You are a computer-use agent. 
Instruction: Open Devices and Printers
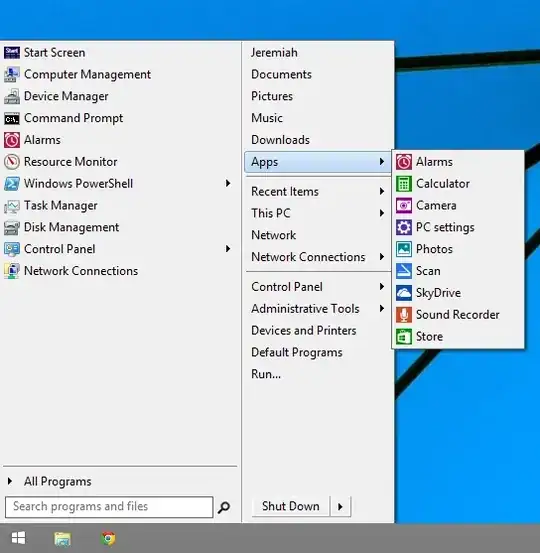[x=304, y=330]
